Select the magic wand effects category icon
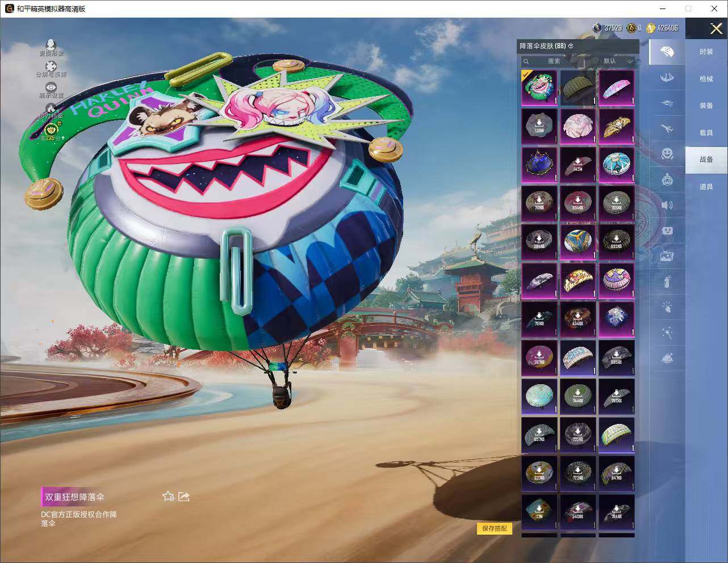Image resolution: width=728 pixels, height=563 pixels. point(667,333)
